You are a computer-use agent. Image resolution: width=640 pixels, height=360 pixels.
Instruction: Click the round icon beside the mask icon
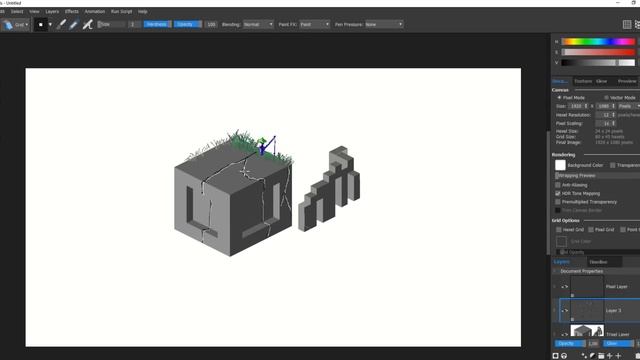564,356
